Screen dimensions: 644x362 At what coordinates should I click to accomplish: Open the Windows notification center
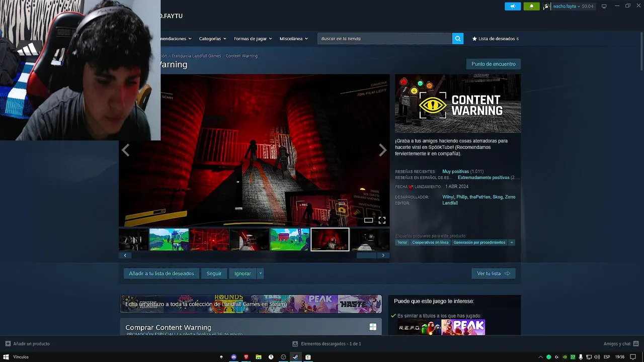point(633,357)
